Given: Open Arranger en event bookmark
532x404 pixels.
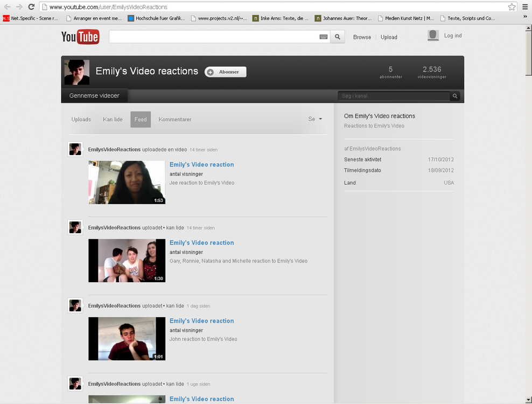Looking at the screenshot, I should 94,18.
